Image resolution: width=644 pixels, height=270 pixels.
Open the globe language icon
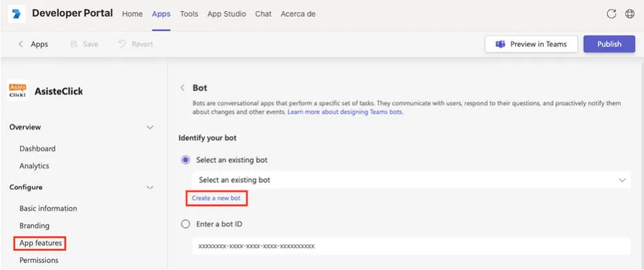pyautogui.click(x=629, y=14)
